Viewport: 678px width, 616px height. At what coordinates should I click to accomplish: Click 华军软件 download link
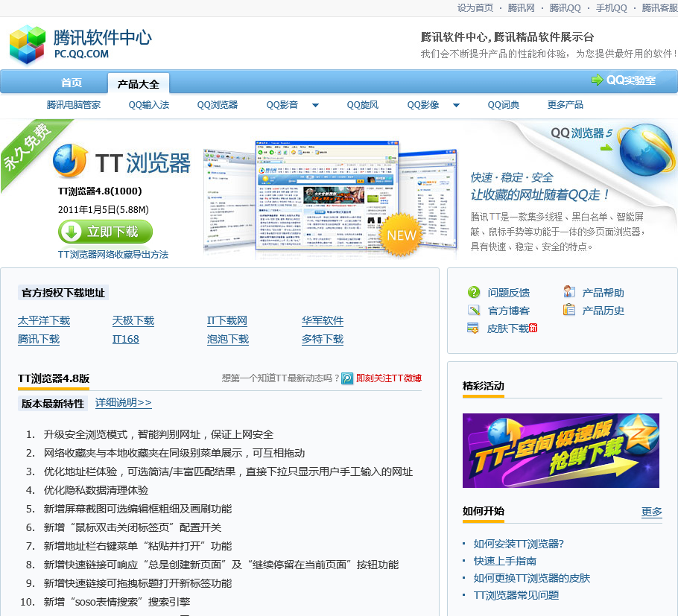coord(323,320)
